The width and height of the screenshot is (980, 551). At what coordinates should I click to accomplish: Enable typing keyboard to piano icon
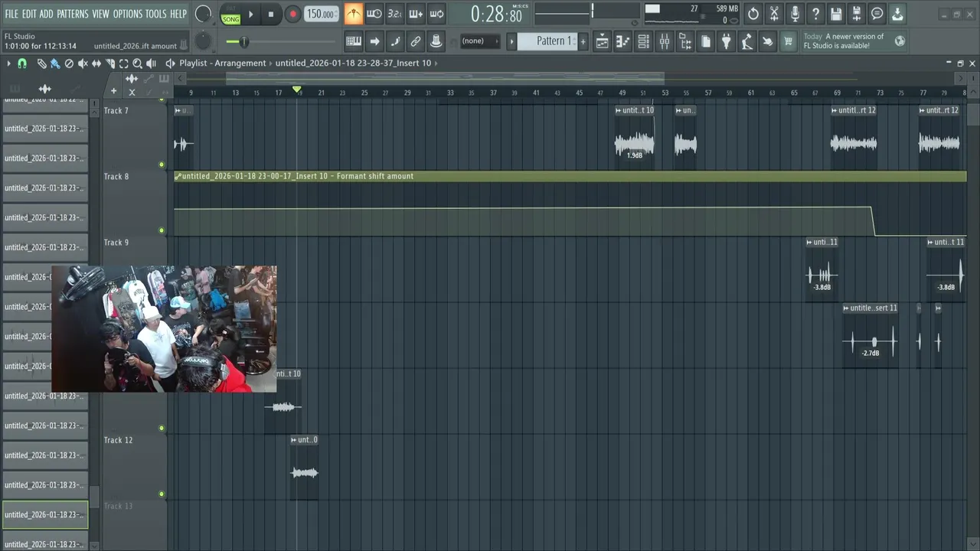coord(354,41)
